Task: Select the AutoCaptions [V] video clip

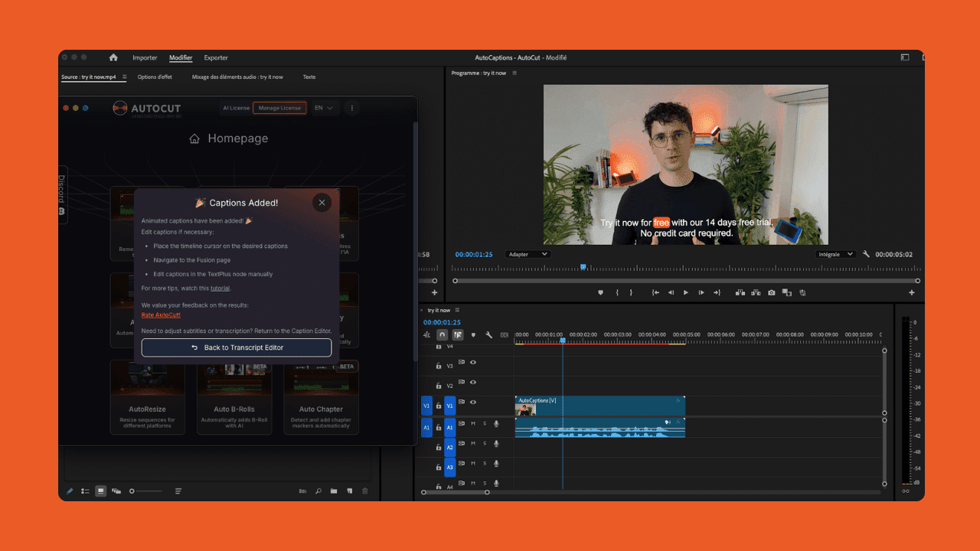Action: pos(599,406)
